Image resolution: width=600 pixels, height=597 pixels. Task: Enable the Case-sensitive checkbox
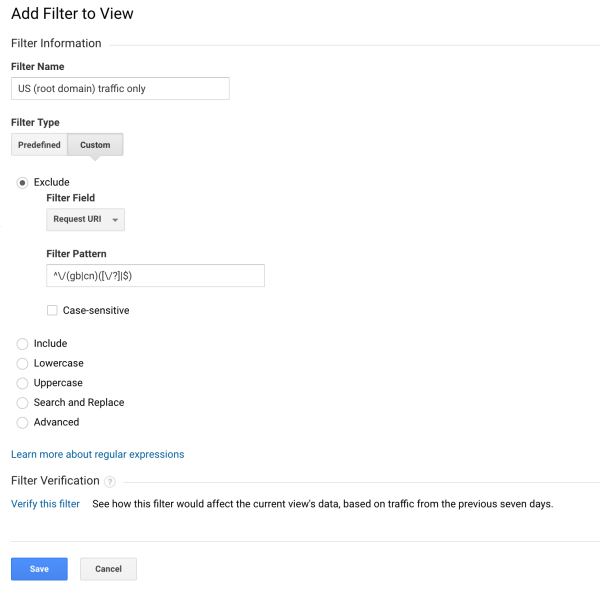(x=52, y=310)
